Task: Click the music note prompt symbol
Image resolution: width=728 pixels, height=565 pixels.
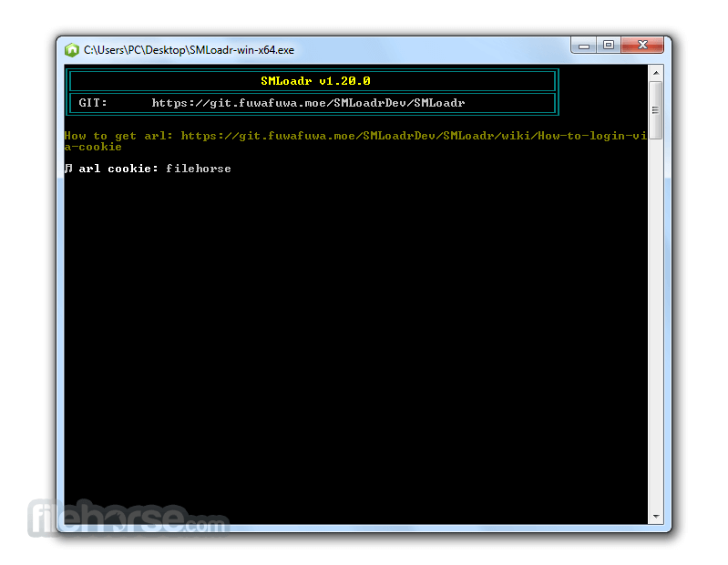Action: tap(68, 168)
